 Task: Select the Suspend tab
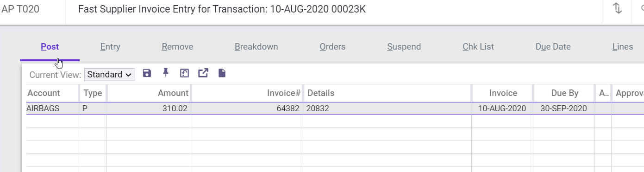(x=404, y=47)
